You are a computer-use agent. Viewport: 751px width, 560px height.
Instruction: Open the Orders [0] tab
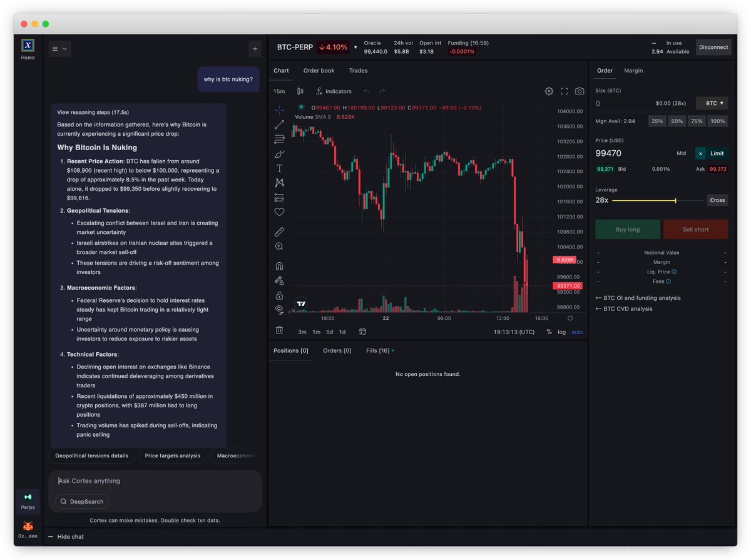[x=337, y=350]
